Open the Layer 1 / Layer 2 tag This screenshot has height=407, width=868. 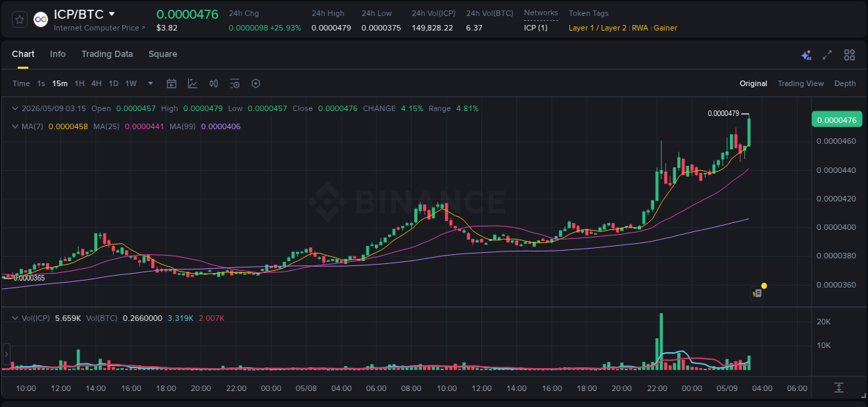click(598, 28)
